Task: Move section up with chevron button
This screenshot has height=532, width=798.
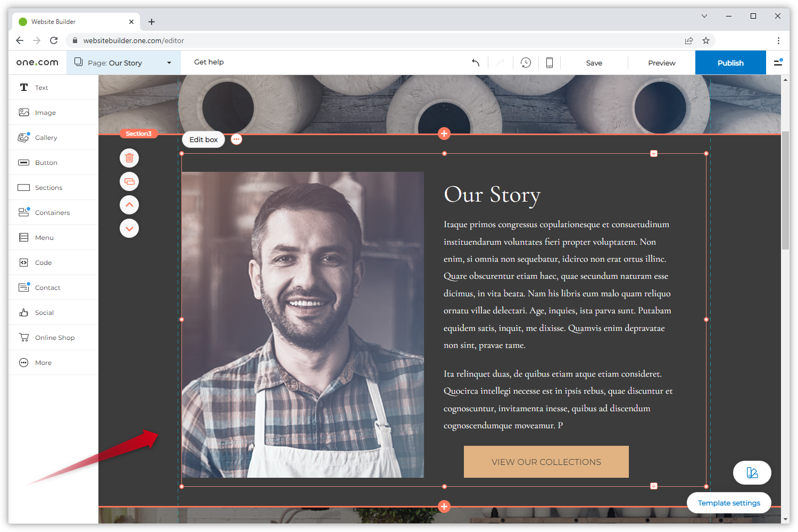Action: pyautogui.click(x=129, y=205)
